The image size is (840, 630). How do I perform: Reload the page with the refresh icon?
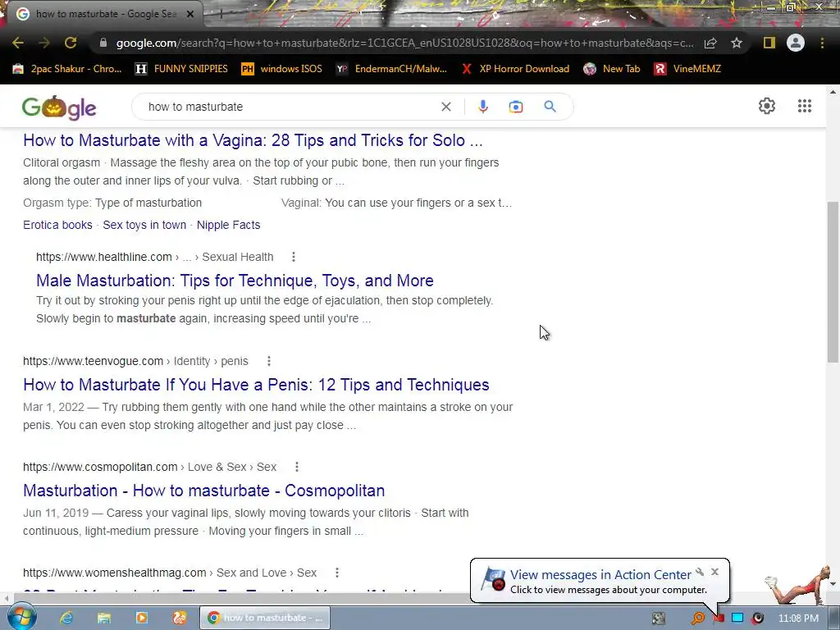[x=71, y=43]
